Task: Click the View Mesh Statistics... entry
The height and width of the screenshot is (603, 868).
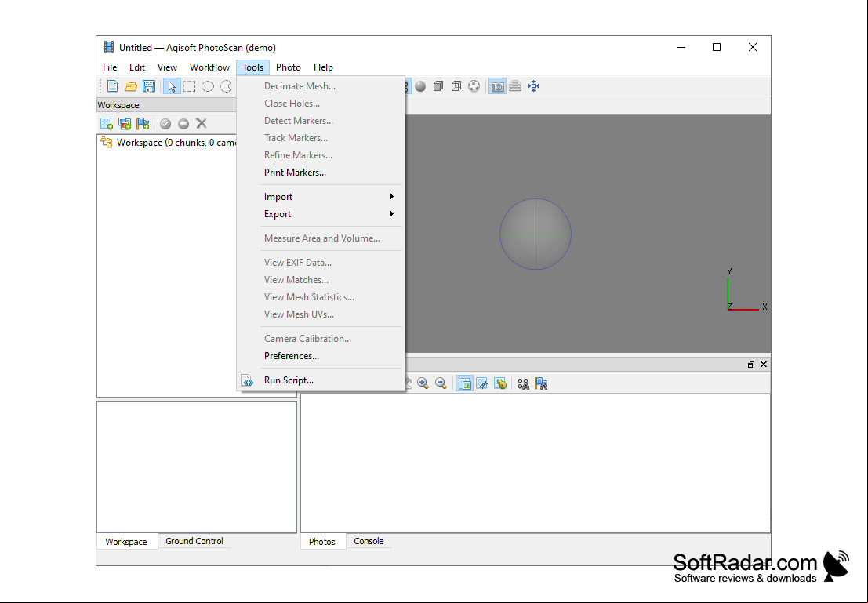Action: coord(321,296)
